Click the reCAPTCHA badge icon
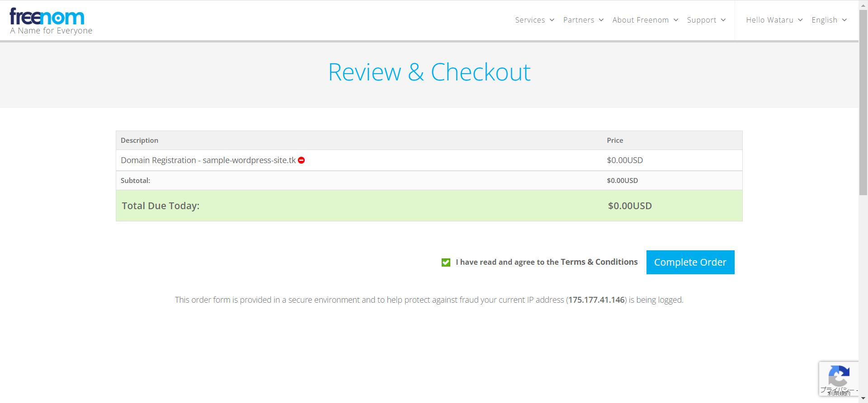This screenshot has width=868, height=403. pyautogui.click(x=839, y=376)
